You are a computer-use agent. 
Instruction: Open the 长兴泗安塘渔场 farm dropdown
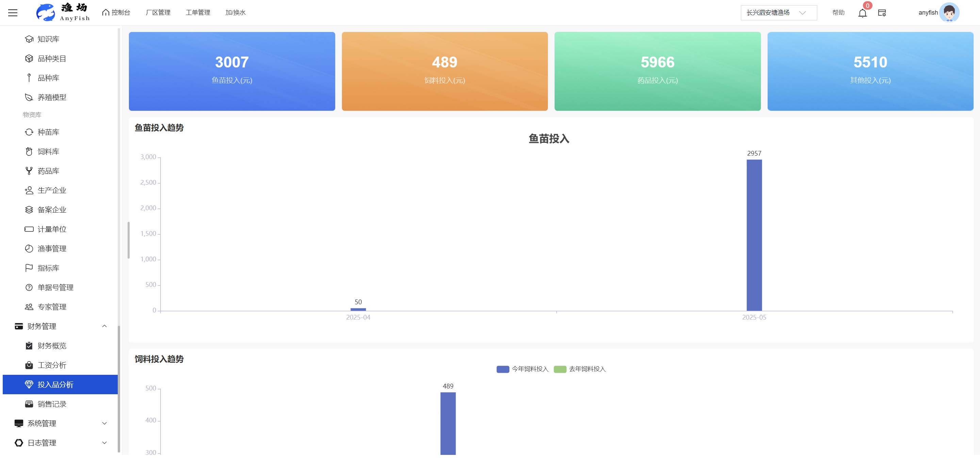(x=778, y=13)
